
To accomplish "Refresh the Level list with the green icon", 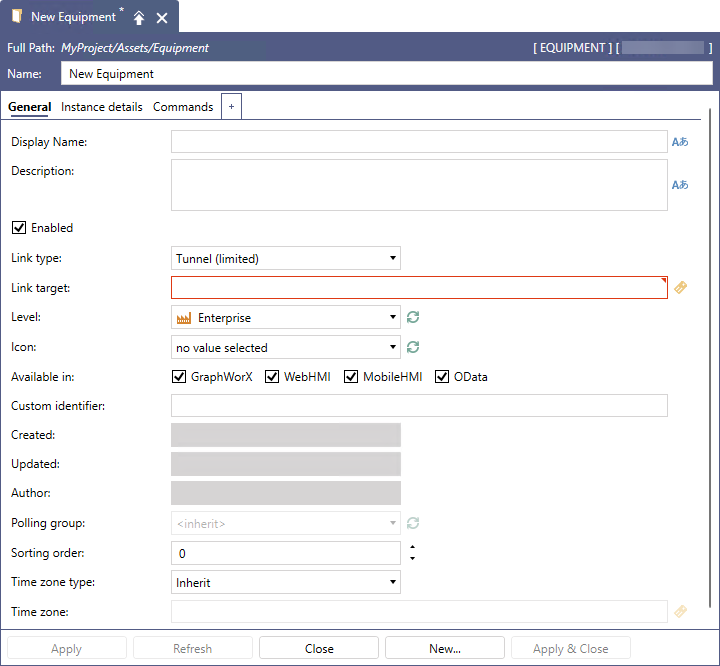I will 412,318.
